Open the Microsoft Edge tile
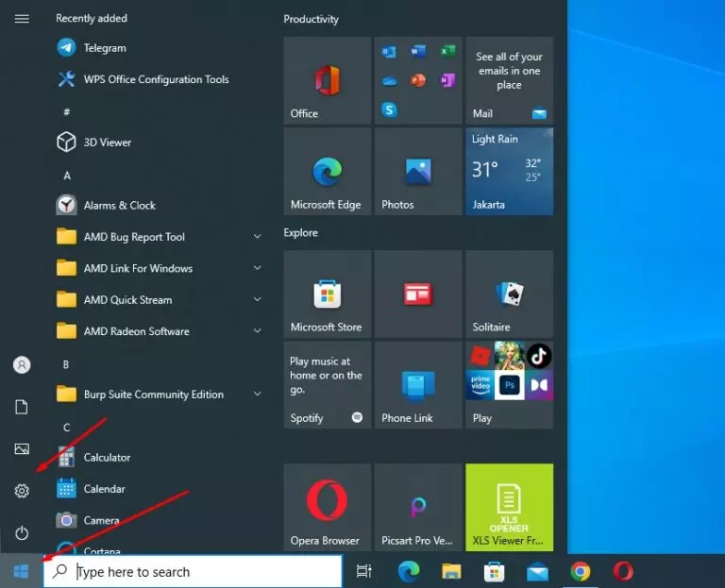Viewport: 725px width, 588px height. click(x=328, y=172)
